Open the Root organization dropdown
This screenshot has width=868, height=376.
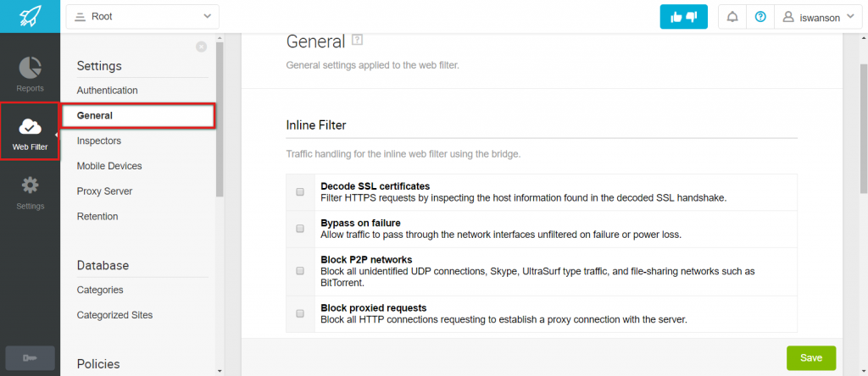coord(142,16)
